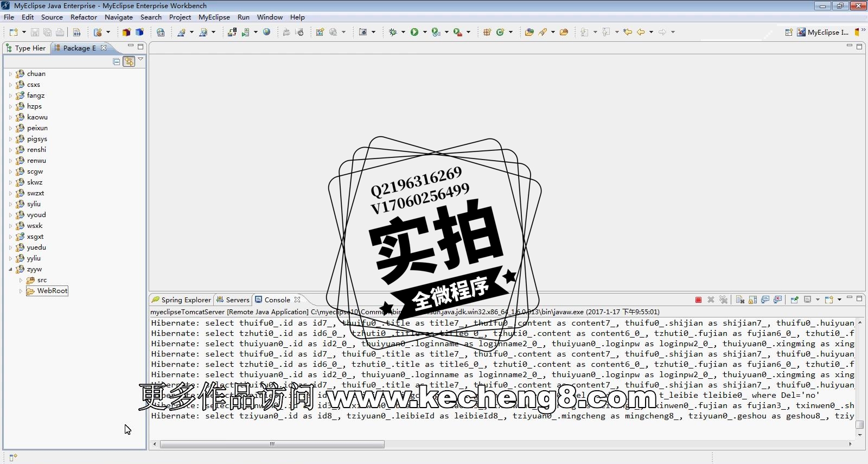Terminate the console process with red square

(698, 300)
